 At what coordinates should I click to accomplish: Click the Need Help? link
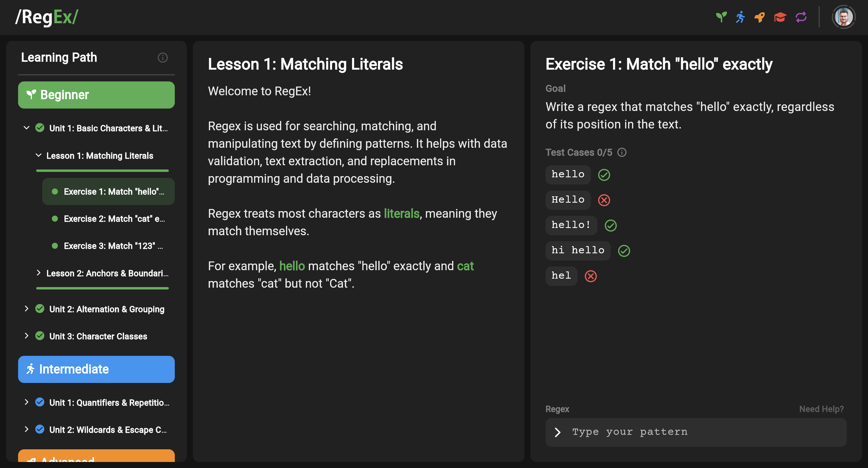[821, 409]
